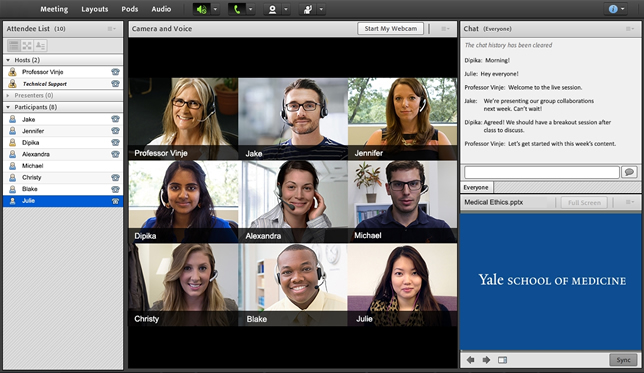Open the phone audio dropdown arrow
This screenshot has height=373, width=644.
(x=251, y=9)
